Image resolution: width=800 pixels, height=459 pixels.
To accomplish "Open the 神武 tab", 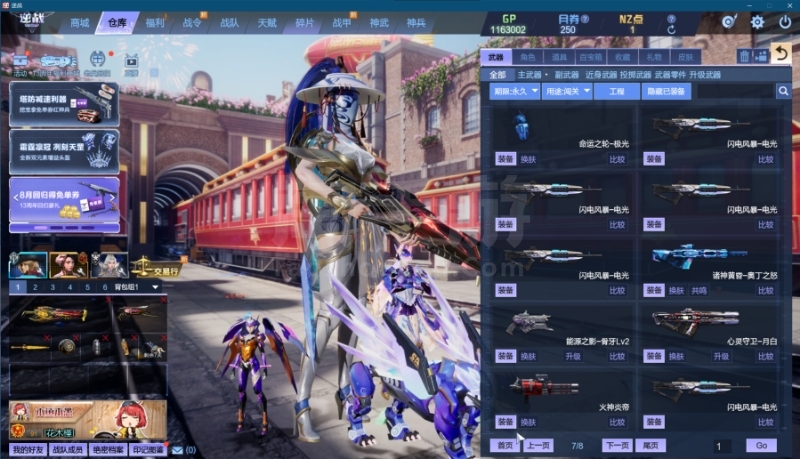I will 379,23.
